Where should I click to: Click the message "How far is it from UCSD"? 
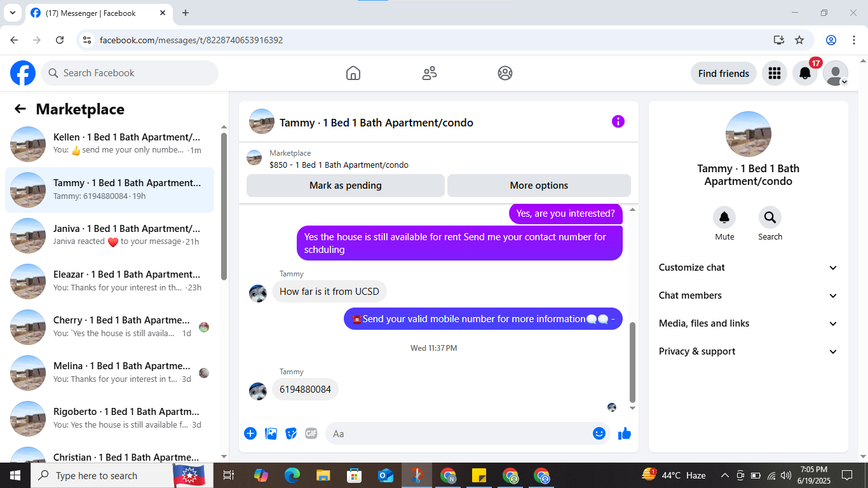329,292
